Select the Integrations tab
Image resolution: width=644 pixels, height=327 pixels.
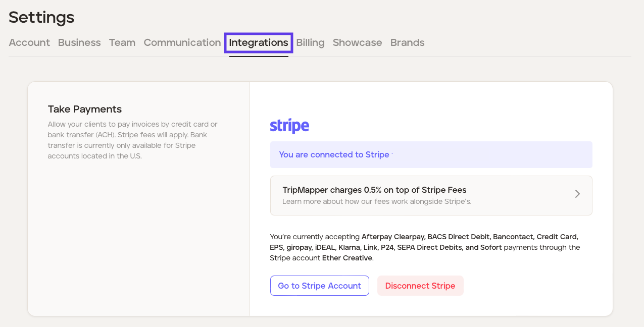click(x=259, y=42)
